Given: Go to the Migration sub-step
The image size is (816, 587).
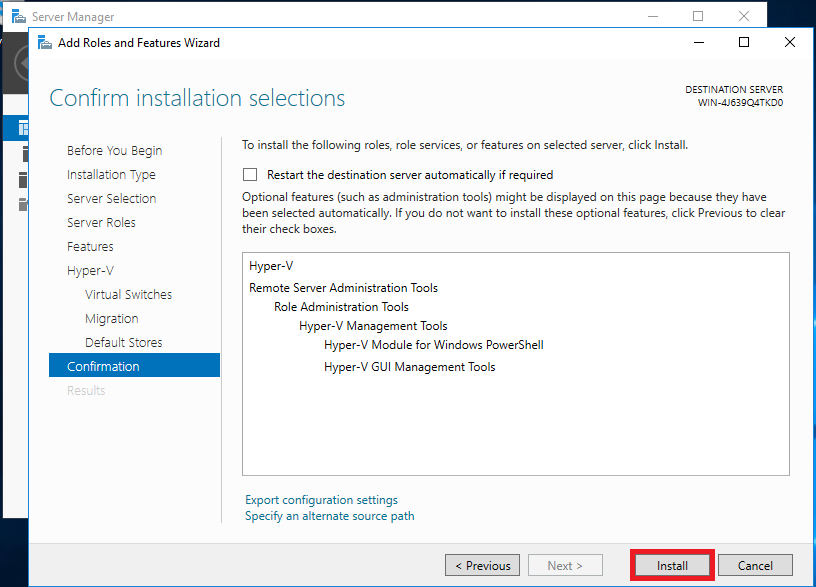Looking at the screenshot, I should (111, 319).
